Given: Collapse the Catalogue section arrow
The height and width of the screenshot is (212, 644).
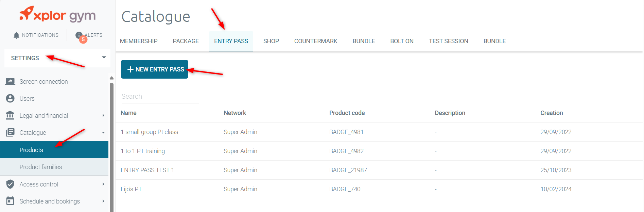Looking at the screenshot, I should (x=103, y=133).
